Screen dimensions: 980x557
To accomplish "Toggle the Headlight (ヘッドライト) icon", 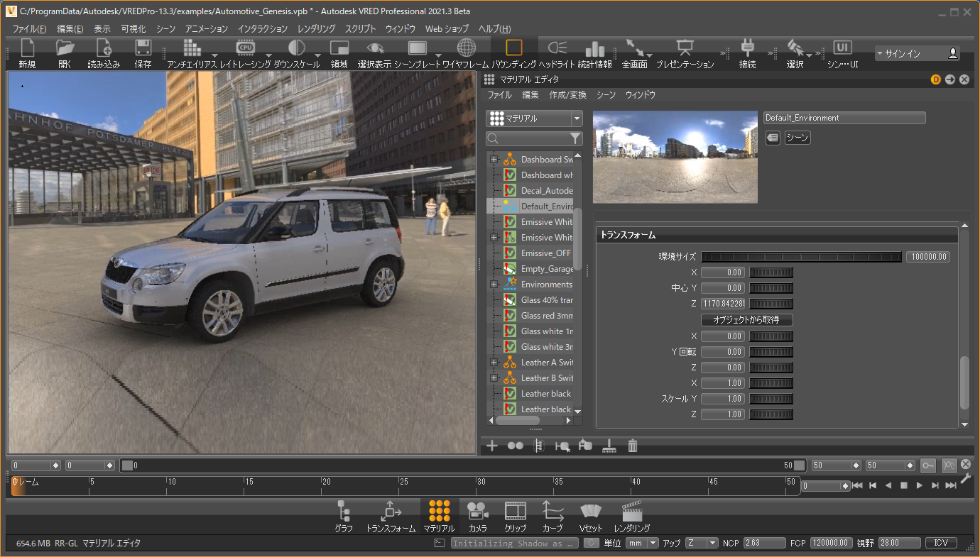I will point(557,49).
